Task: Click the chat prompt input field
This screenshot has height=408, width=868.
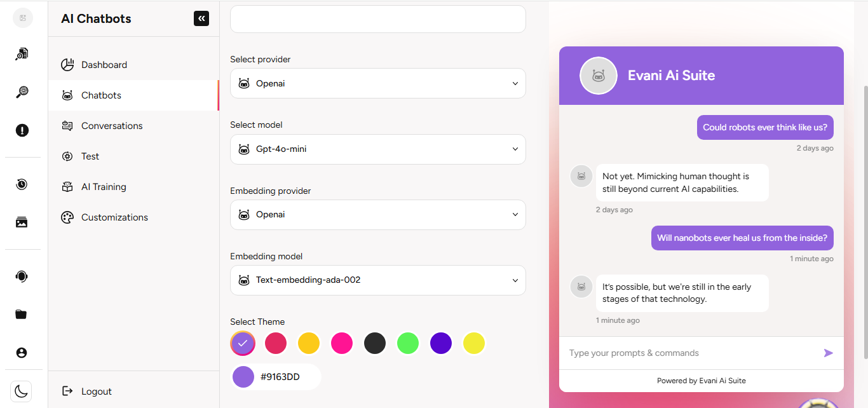Action: coord(689,353)
